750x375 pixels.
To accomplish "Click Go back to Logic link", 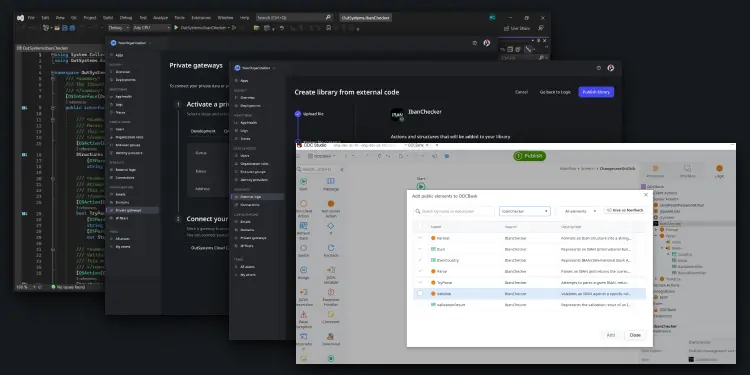I will click(555, 92).
